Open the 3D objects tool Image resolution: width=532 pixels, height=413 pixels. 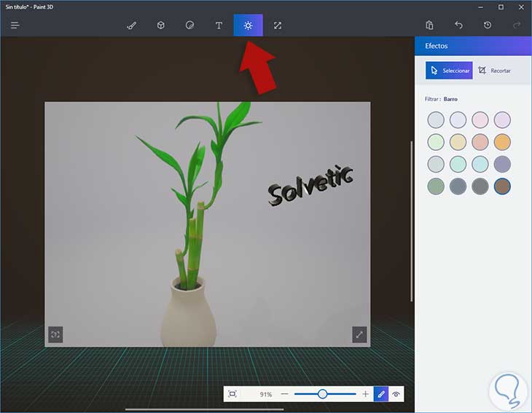tap(160, 25)
